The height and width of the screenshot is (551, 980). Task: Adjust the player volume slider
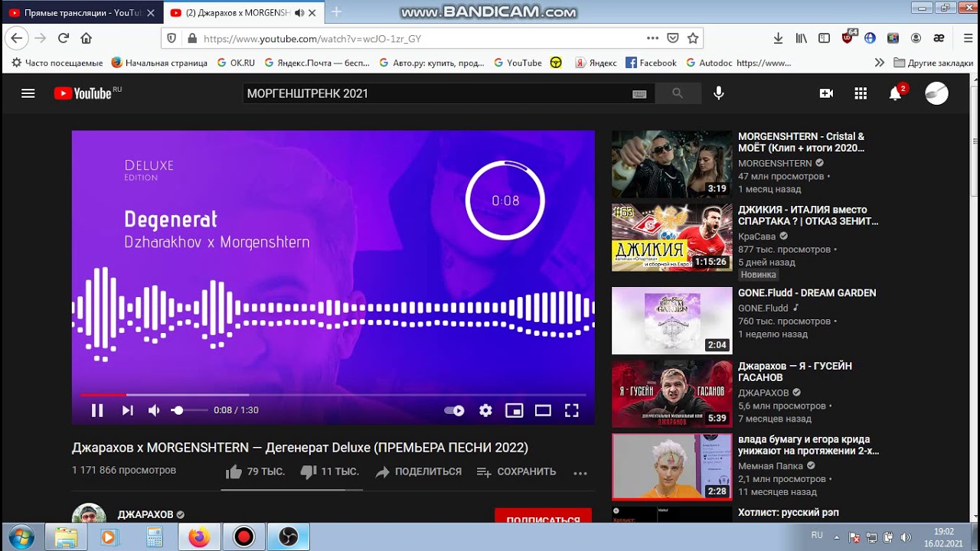tap(188, 410)
